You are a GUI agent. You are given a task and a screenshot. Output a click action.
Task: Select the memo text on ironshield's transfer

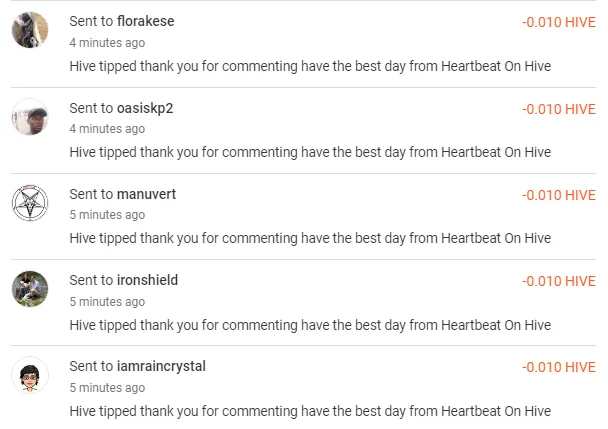click(x=310, y=325)
